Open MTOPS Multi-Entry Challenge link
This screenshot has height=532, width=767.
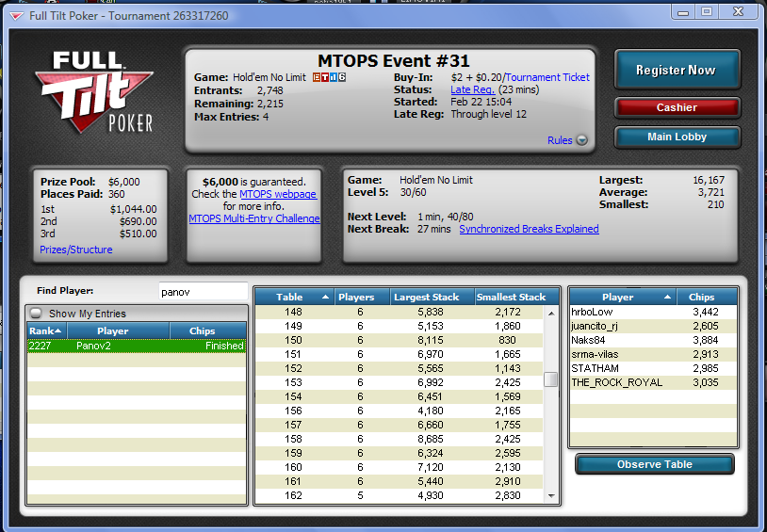click(254, 218)
